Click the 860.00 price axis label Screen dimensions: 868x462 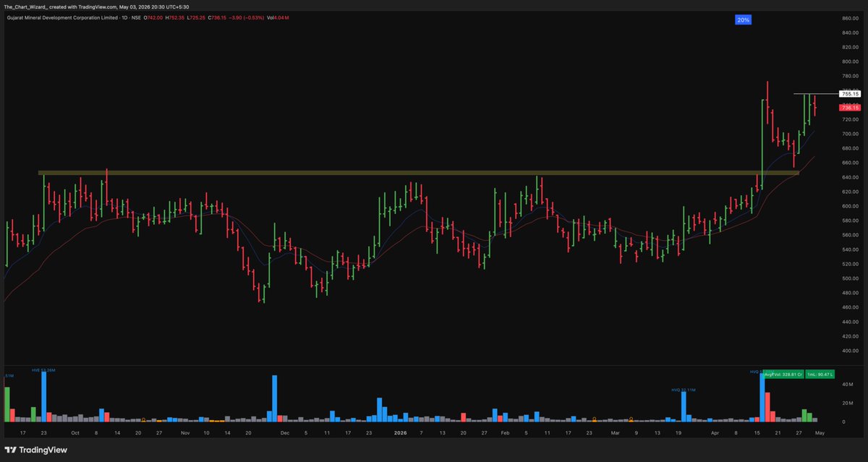click(849, 18)
